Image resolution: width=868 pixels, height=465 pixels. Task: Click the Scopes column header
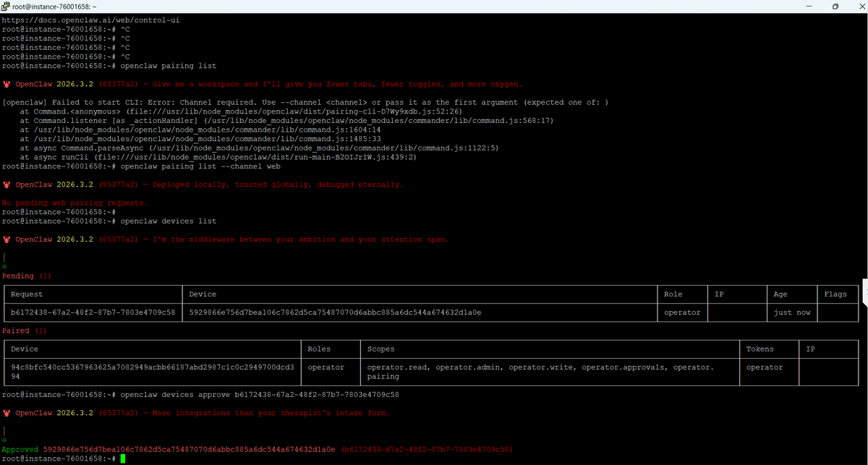point(382,349)
